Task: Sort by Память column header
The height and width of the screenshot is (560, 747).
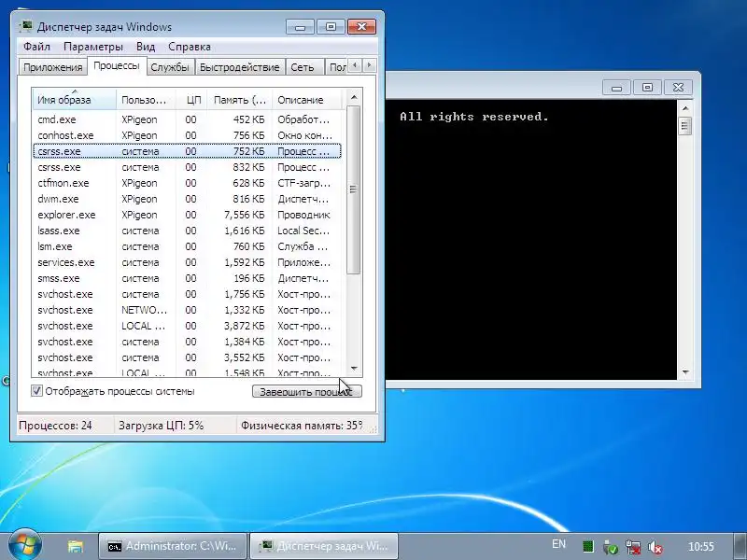Action: pyautogui.click(x=240, y=100)
